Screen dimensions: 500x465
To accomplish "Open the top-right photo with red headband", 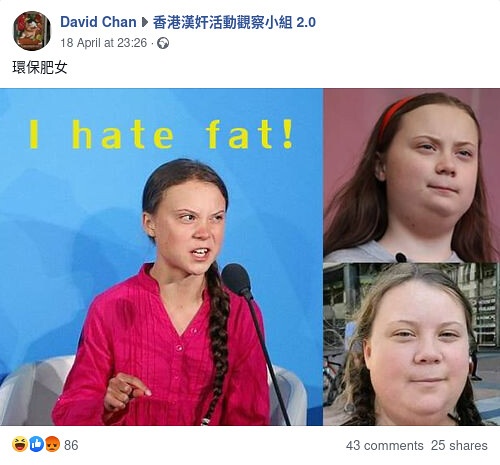I will click(x=412, y=175).
